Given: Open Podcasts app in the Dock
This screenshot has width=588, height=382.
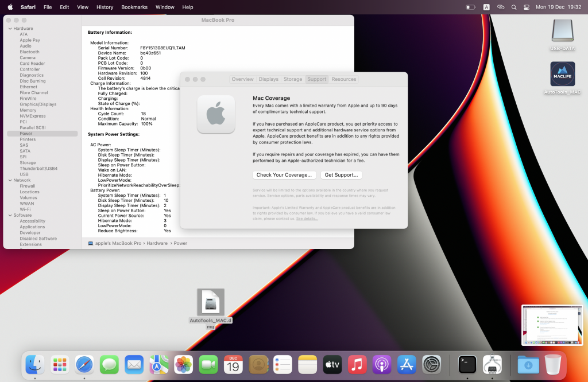Looking at the screenshot, I should click(382, 364).
